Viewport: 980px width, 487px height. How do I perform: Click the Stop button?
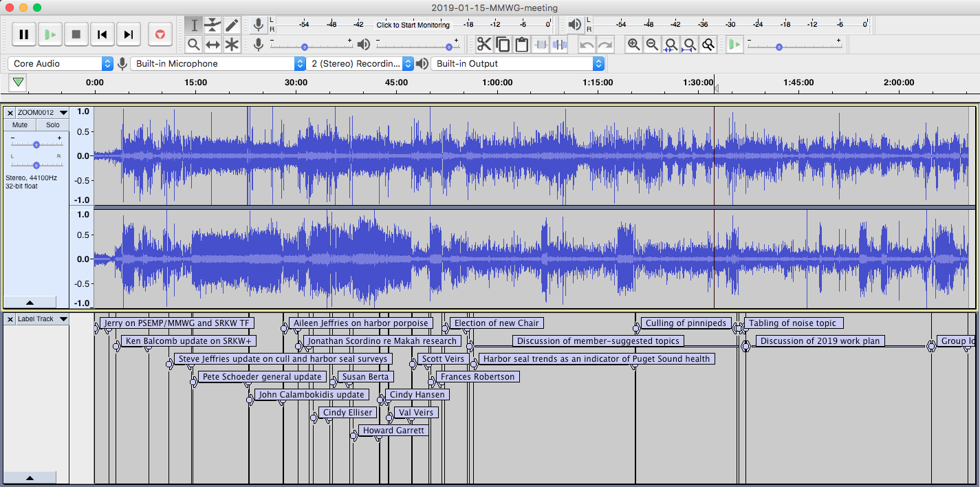pyautogui.click(x=76, y=34)
